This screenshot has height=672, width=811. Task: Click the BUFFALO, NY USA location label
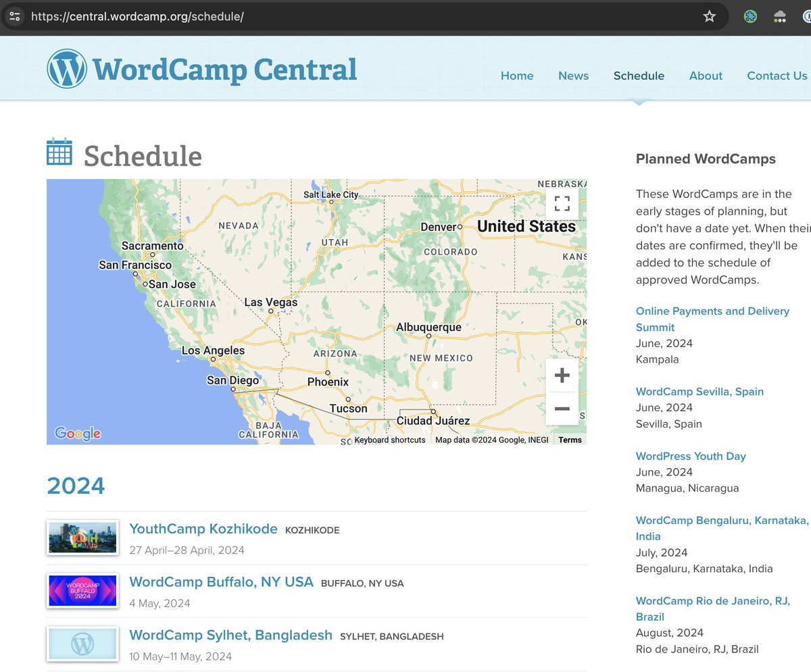[362, 584]
